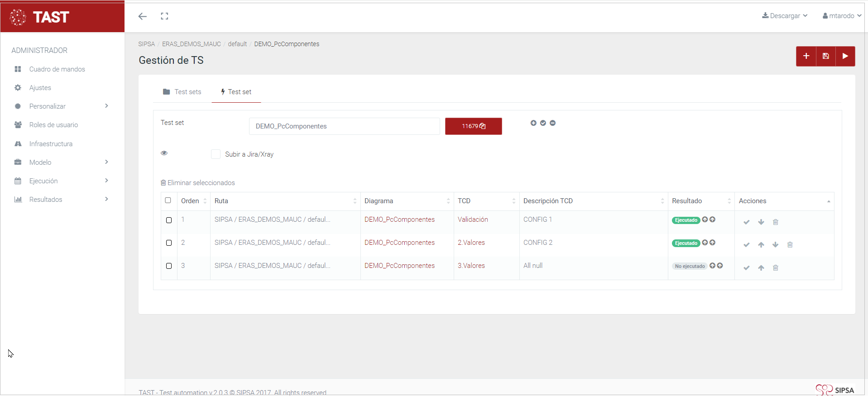This screenshot has height=396, width=868.
Task: Move row 3 up with arrow
Action: pos(761,268)
